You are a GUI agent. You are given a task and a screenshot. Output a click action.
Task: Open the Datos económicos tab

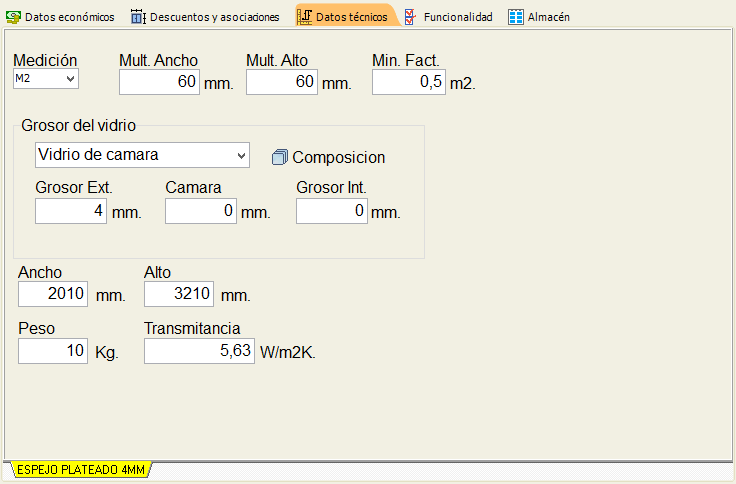(x=60, y=17)
